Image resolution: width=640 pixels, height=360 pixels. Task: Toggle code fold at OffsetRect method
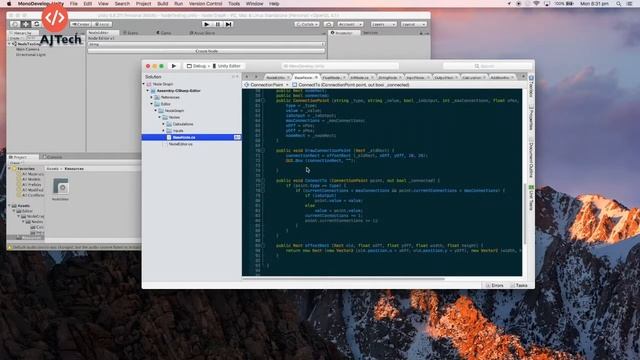point(263,246)
